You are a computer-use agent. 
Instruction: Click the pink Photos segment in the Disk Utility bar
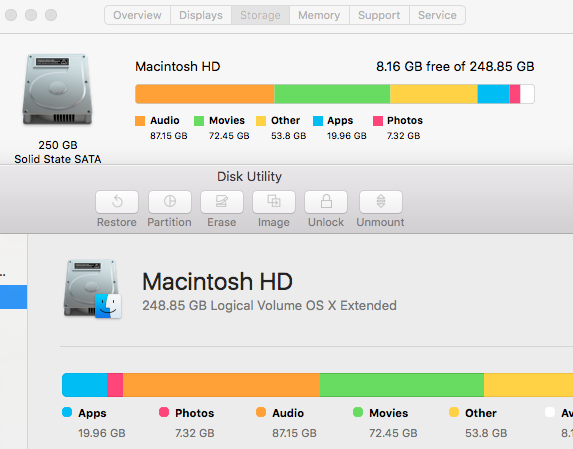[115, 385]
